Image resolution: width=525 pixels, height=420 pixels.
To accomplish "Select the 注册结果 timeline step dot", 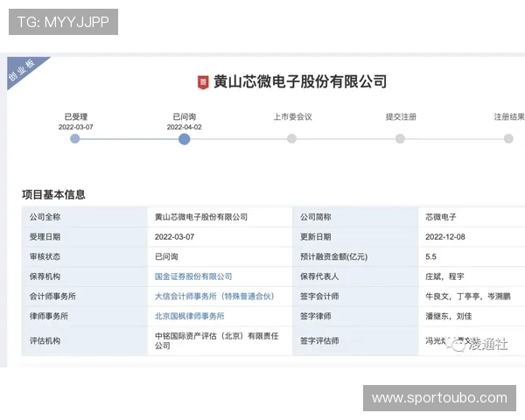I will point(508,138).
